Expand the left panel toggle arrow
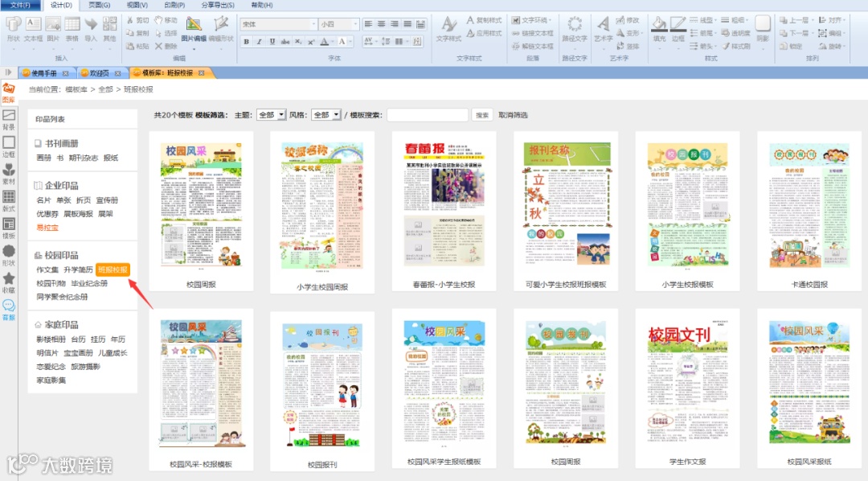 point(8,72)
